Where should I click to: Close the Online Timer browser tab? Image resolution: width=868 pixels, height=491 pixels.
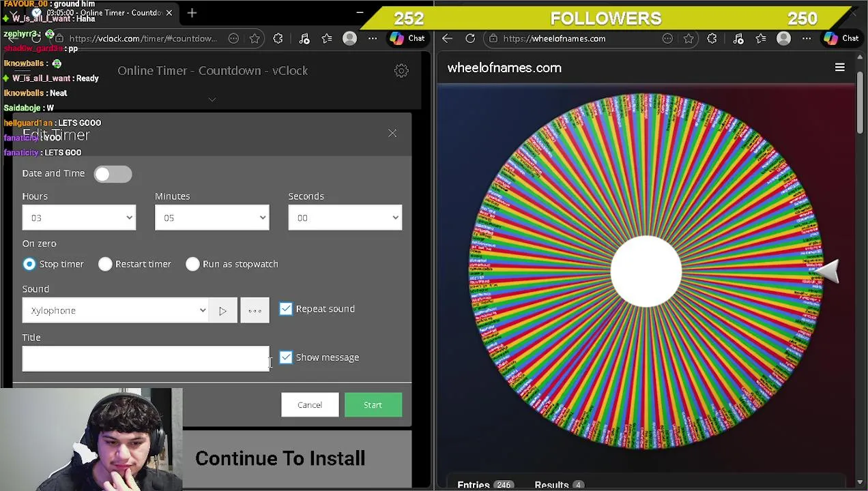[169, 12]
